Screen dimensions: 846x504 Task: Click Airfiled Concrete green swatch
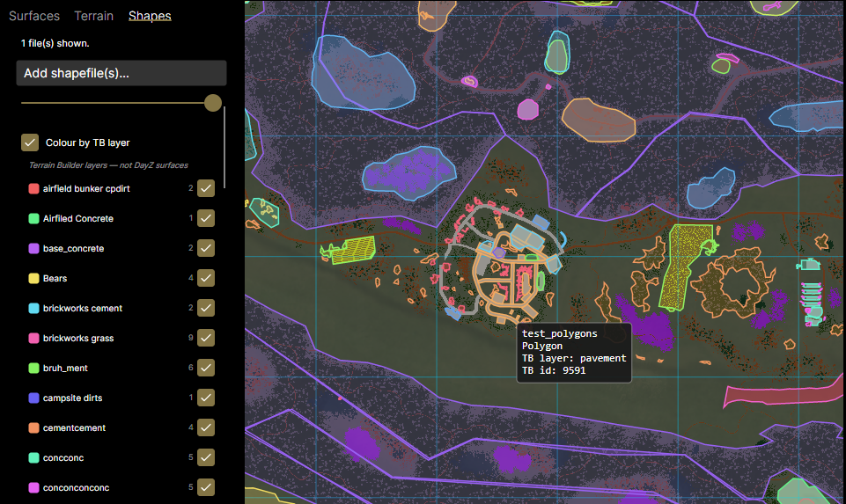pos(33,218)
